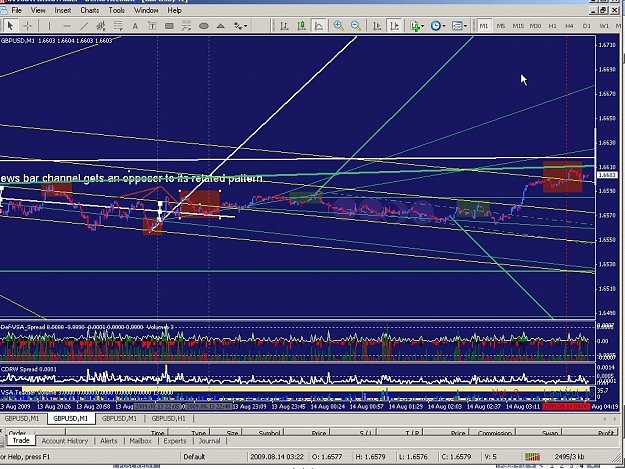Select the M5 timeframe
The height and width of the screenshot is (469, 625).
pyautogui.click(x=501, y=26)
